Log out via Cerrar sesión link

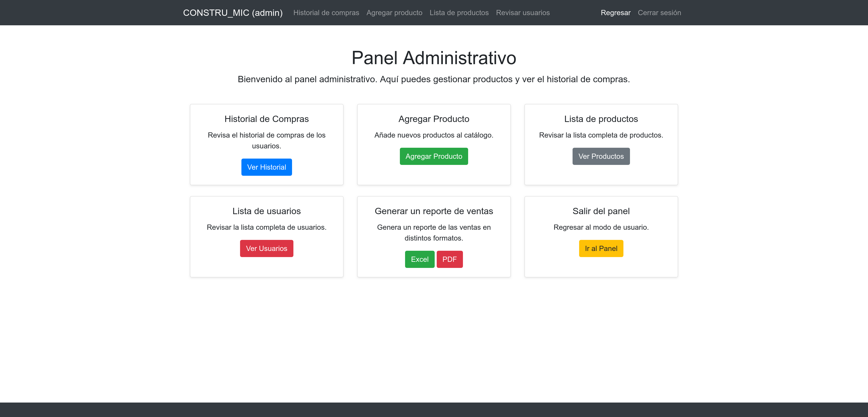[x=659, y=13]
